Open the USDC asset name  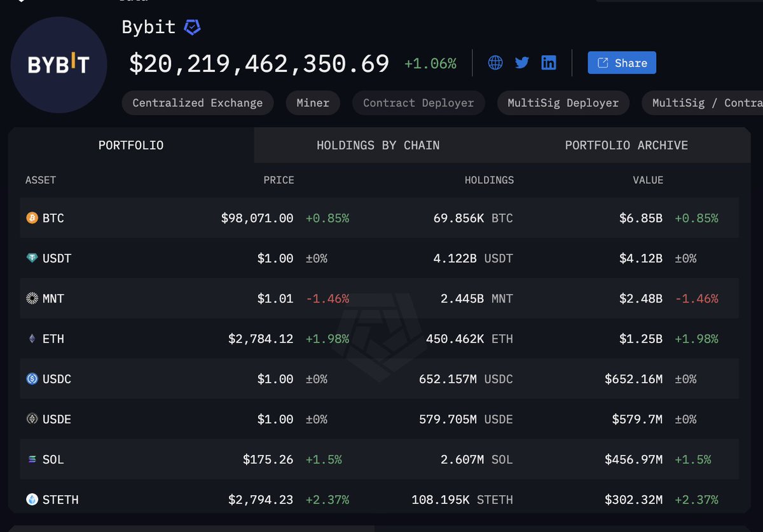pyautogui.click(x=57, y=379)
